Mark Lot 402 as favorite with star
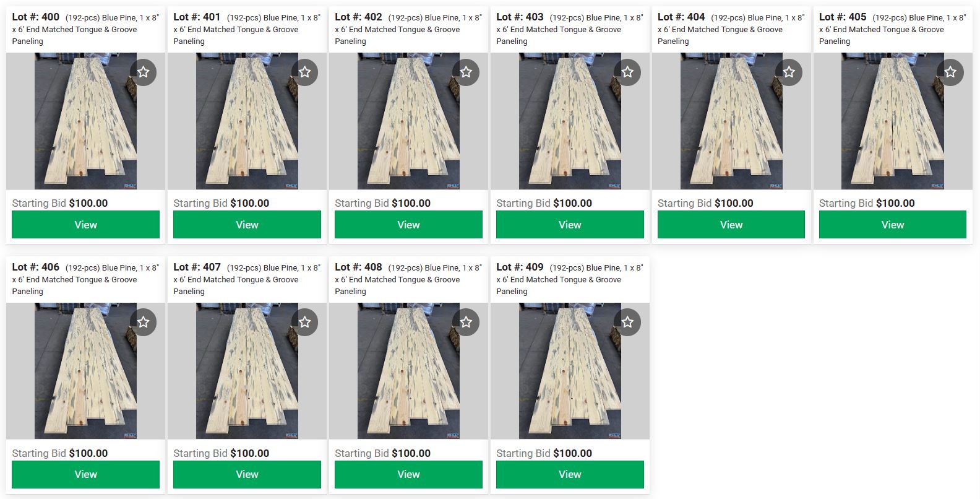Image resolution: width=980 pixels, height=499 pixels. click(466, 72)
